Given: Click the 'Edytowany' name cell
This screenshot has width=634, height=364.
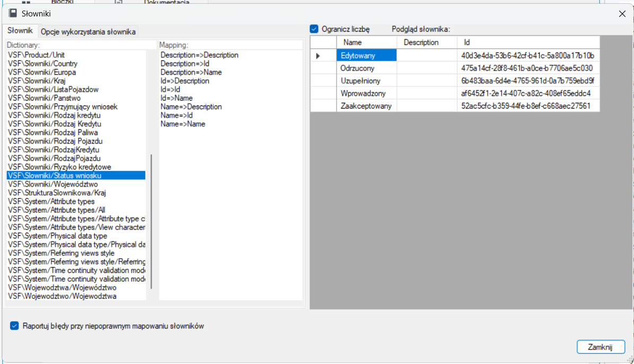Looking at the screenshot, I should [367, 56].
